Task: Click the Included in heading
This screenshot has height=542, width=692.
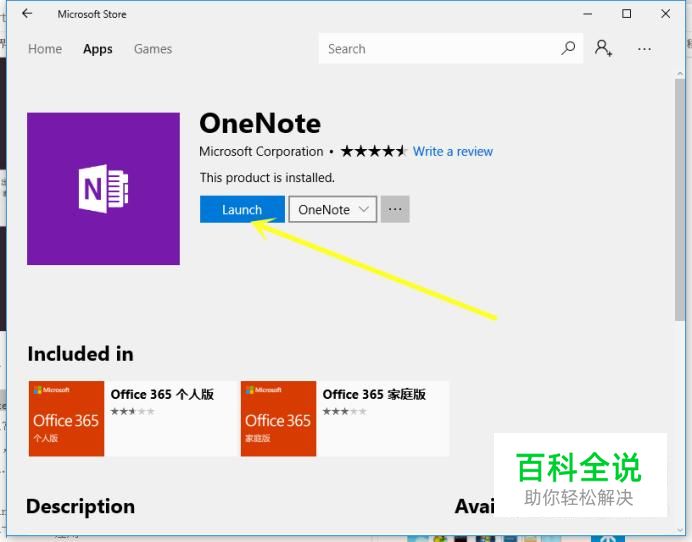Action: [x=80, y=354]
